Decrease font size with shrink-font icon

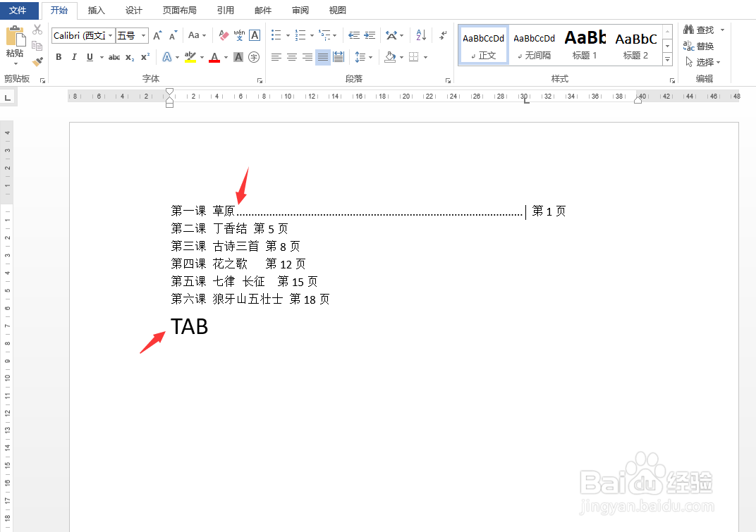[173, 35]
